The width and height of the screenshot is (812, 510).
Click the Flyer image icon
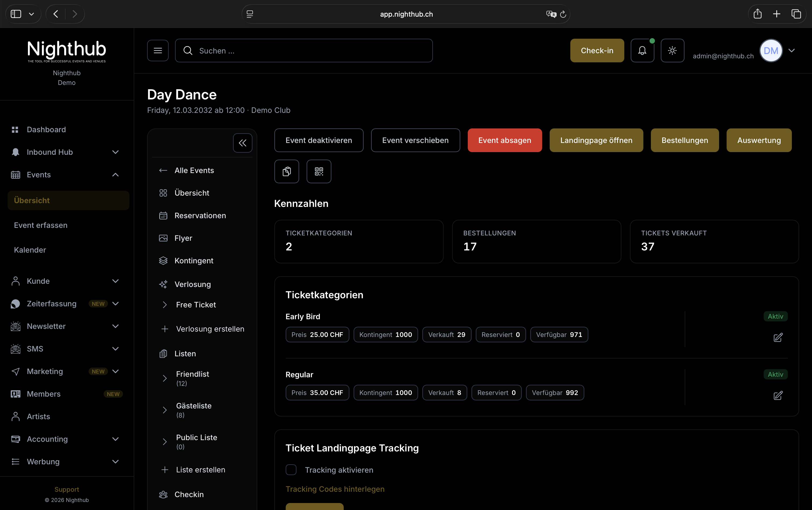tap(163, 238)
